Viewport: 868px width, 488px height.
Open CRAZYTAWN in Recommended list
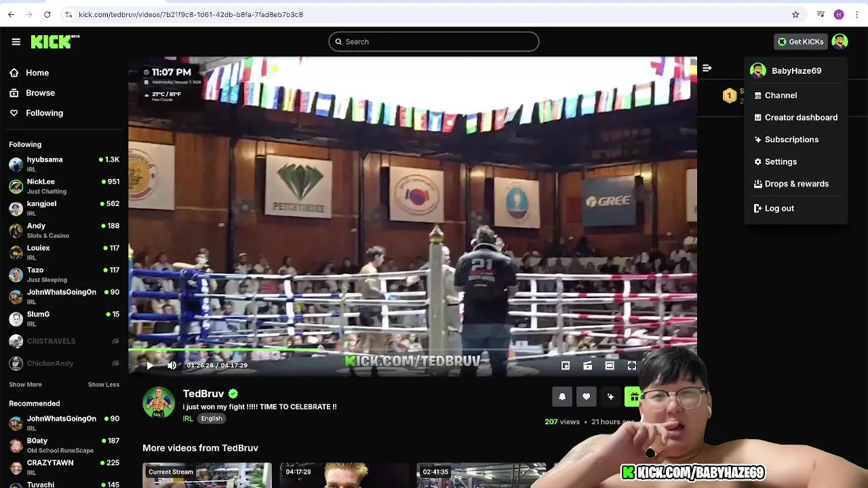pyautogui.click(x=64, y=467)
